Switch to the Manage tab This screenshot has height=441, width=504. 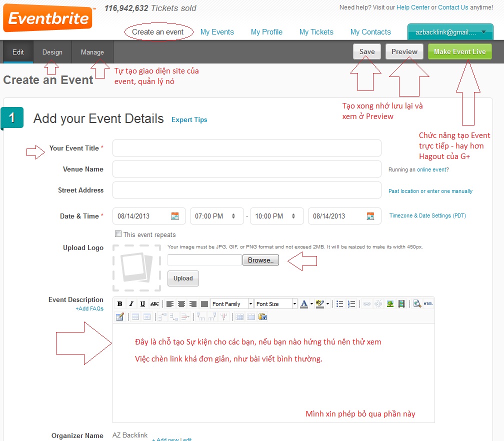92,52
